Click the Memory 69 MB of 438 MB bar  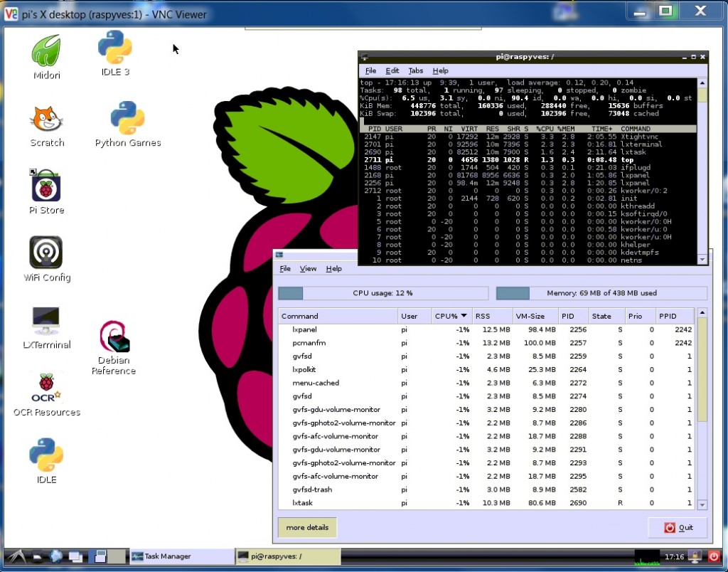coord(601,293)
